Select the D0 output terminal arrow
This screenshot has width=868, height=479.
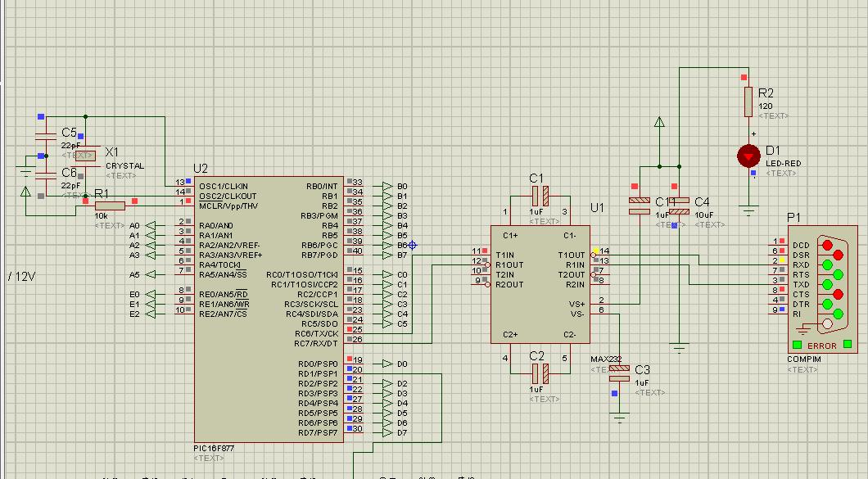(x=387, y=364)
